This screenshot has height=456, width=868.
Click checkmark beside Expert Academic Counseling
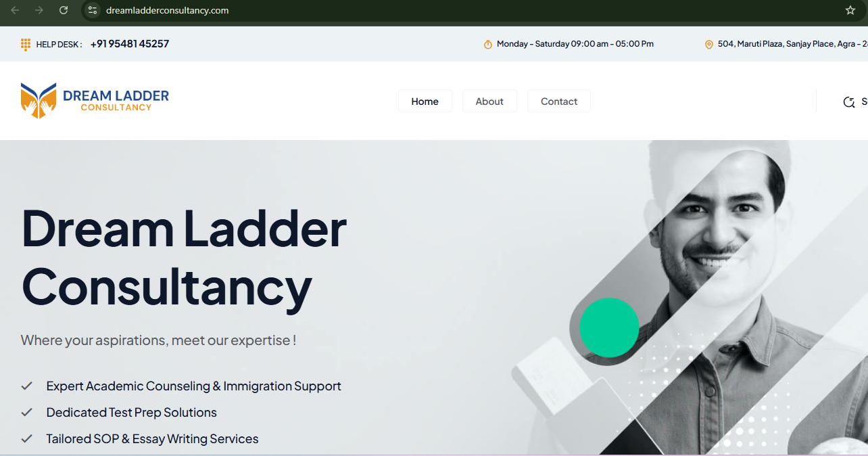[27, 386]
